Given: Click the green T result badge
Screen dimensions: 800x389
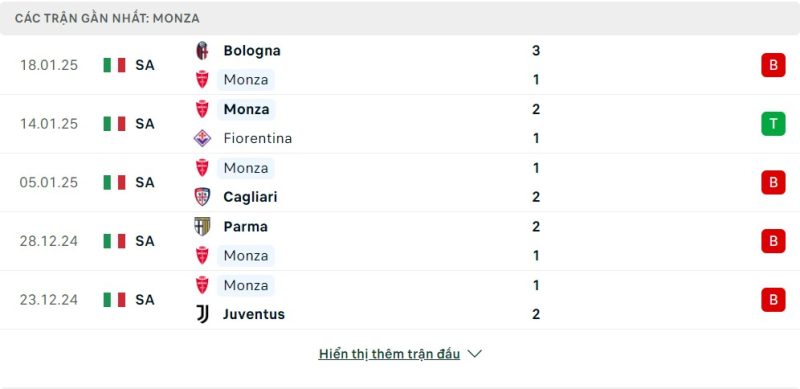Looking at the screenshot, I should [x=773, y=124].
